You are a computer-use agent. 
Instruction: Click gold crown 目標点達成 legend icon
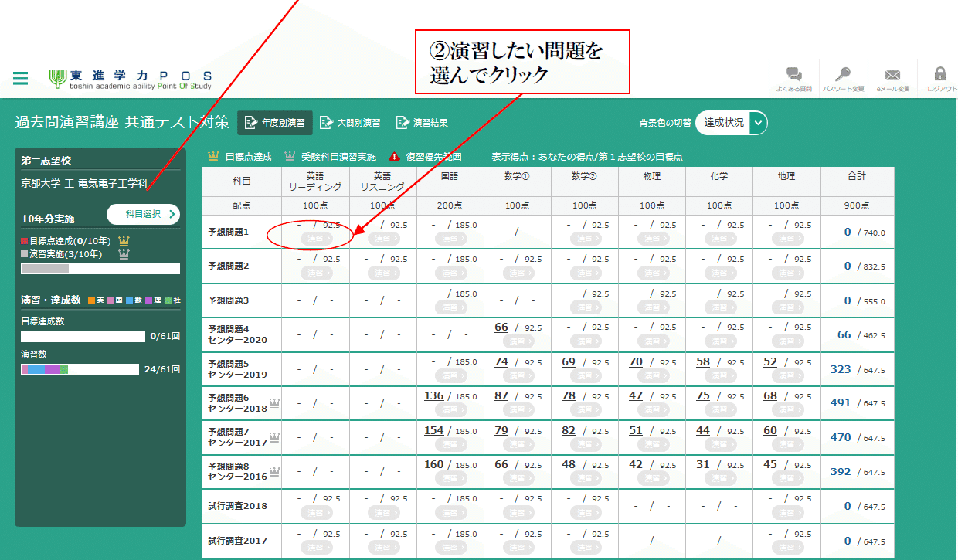coord(214,156)
